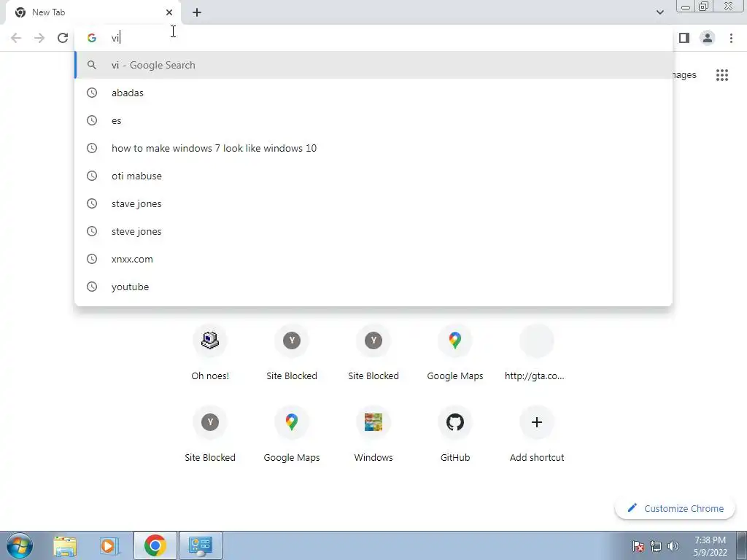Click the Images link near the apps grid
Image resolution: width=747 pixels, height=560 pixels.
coord(684,75)
